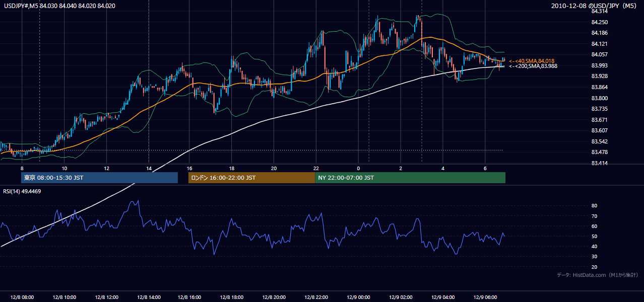The height and width of the screenshot is (302, 644).
Task: Click the 12/9 02:00 date label
Action: pyautogui.click(x=401, y=297)
